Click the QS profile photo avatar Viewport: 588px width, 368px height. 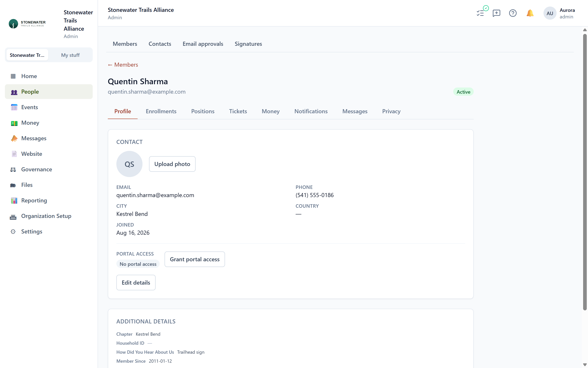129,164
